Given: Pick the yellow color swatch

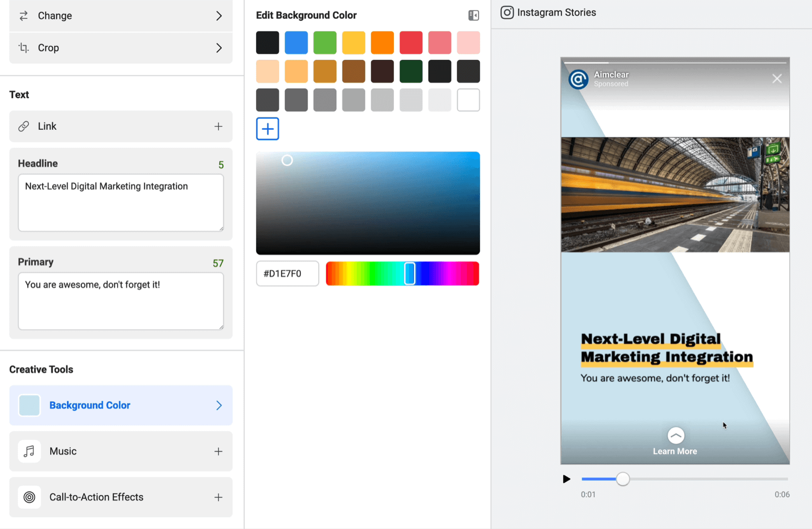Looking at the screenshot, I should (x=354, y=43).
